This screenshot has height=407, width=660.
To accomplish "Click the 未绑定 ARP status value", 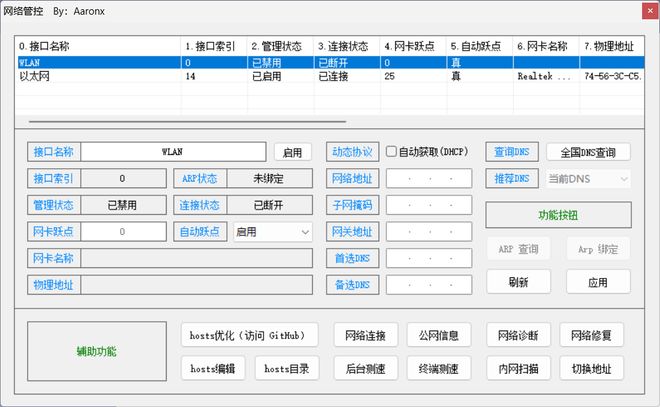I will tap(269, 178).
